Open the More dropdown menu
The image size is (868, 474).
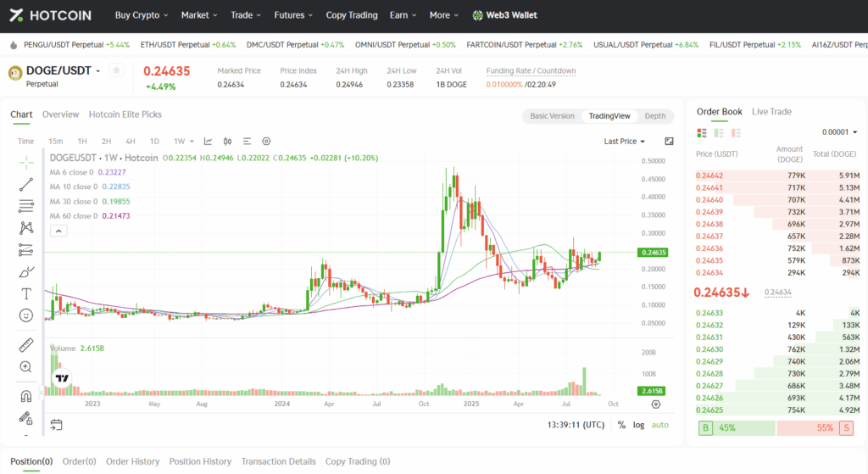tap(444, 15)
